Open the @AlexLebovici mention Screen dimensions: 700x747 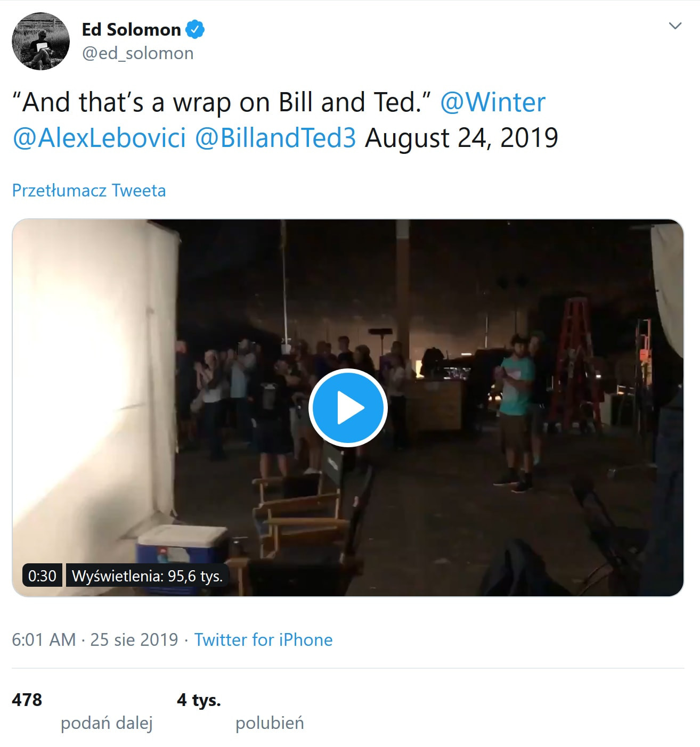pyautogui.click(x=99, y=137)
